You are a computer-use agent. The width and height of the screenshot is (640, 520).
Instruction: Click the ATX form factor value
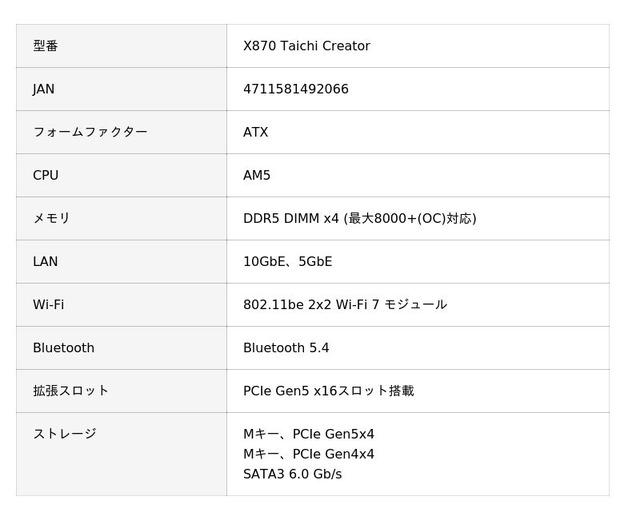tap(256, 132)
